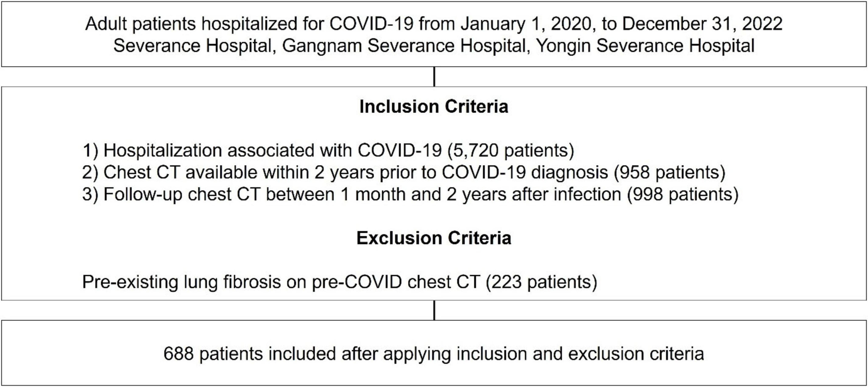Click 'Yongin Severance Hospital' text
This screenshot has height=387, width=868.
(x=645, y=46)
